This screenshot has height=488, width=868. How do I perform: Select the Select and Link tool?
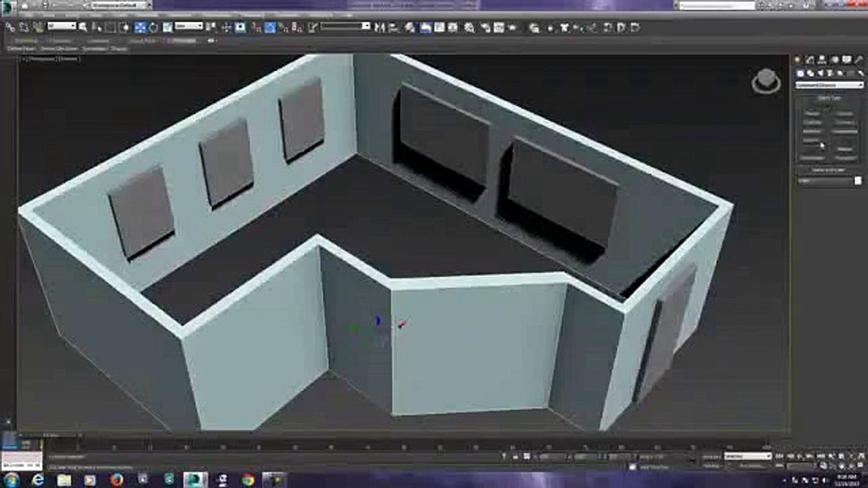pos(10,28)
